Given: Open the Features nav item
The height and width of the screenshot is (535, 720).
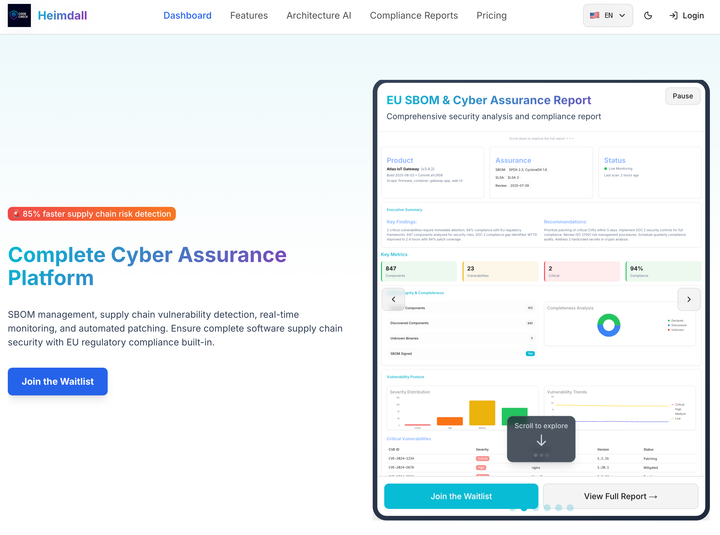Looking at the screenshot, I should [249, 16].
